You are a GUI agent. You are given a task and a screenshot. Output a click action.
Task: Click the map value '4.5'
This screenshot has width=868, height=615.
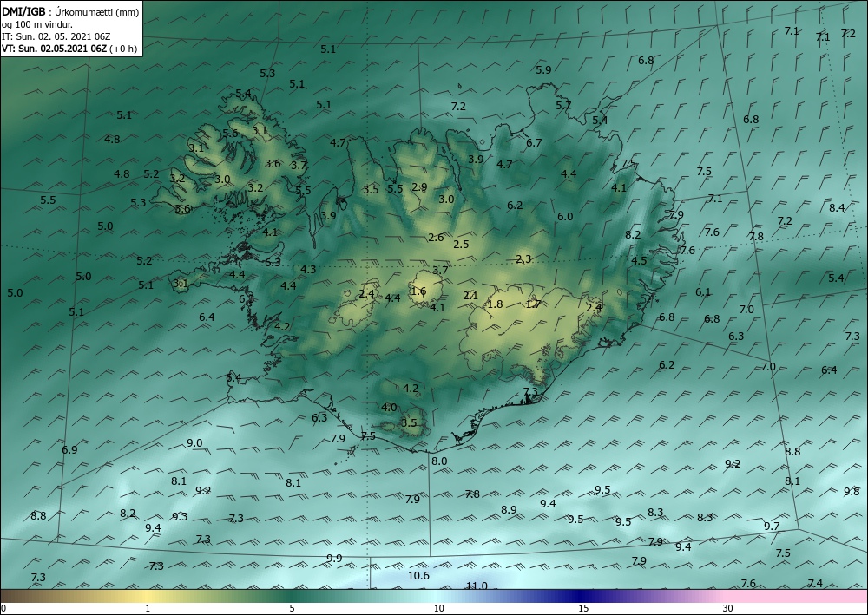tap(639, 260)
